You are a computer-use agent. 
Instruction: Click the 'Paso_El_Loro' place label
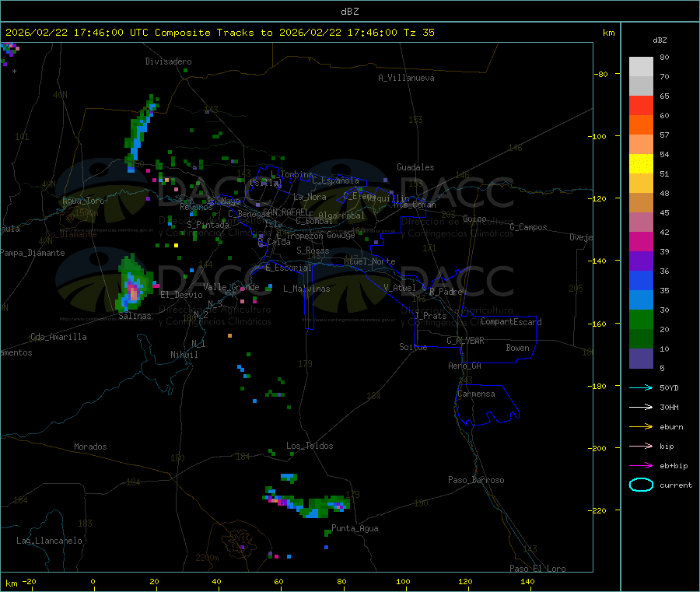click(537, 569)
